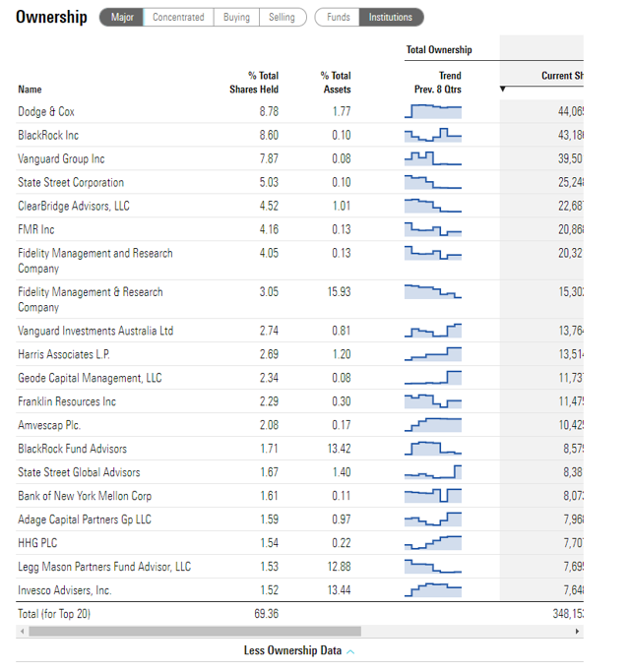Click Amvescap Plc trend sparkline

pyautogui.click(x=433, y=425)
